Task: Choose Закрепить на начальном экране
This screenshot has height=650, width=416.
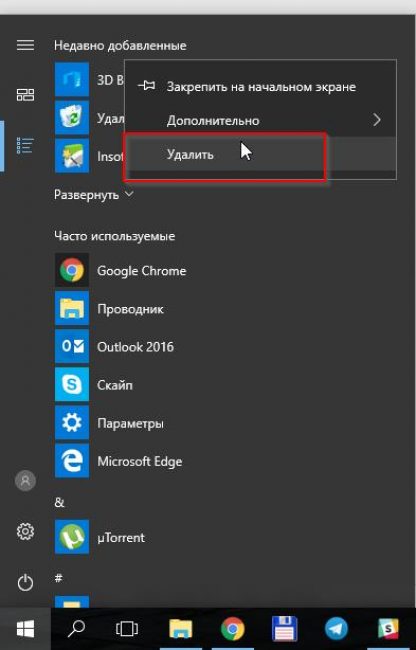Action: pyautogui.click(x=261, y=87)
